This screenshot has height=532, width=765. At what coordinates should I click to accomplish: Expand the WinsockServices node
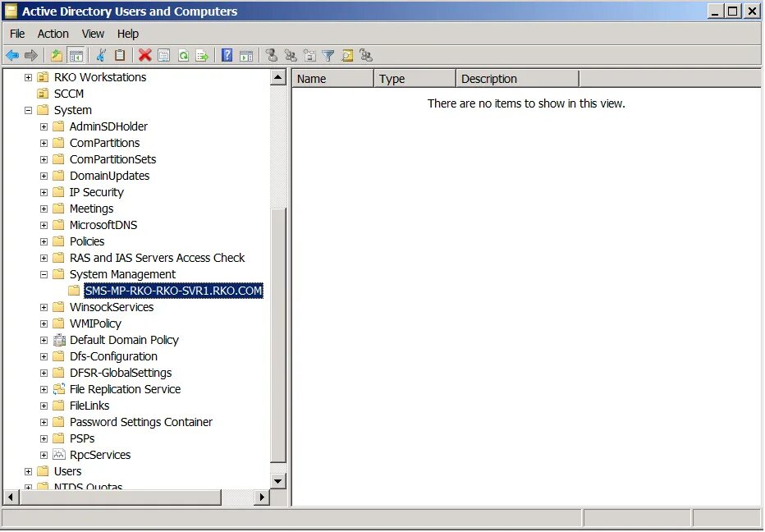44,308
